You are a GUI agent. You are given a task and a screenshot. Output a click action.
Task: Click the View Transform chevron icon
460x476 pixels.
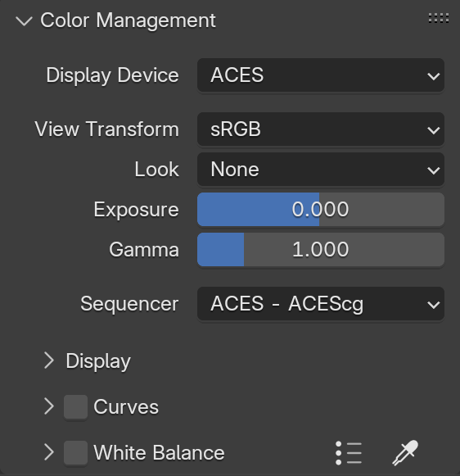433,130
